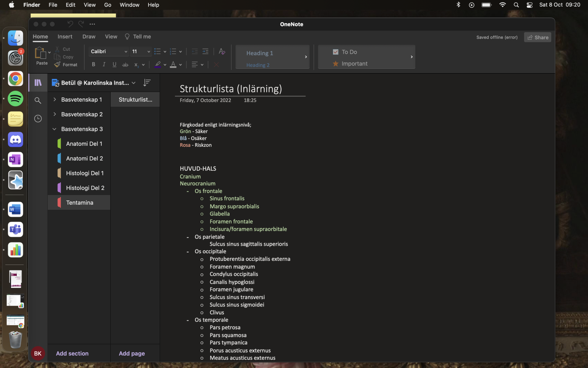Toggle underline formatting
Viewport: 588px width, 368px height.
pyautogui.click(x=114, y=64)
